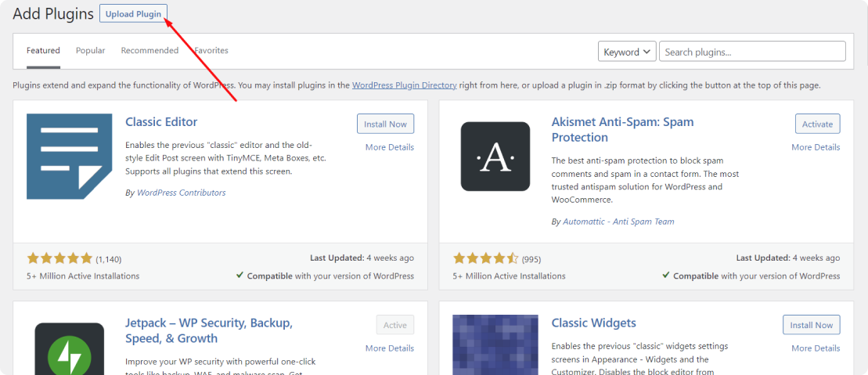This screenshot has height=375, width=868.
Task: Switch to the Favorites tab
Action: point(211,50)
